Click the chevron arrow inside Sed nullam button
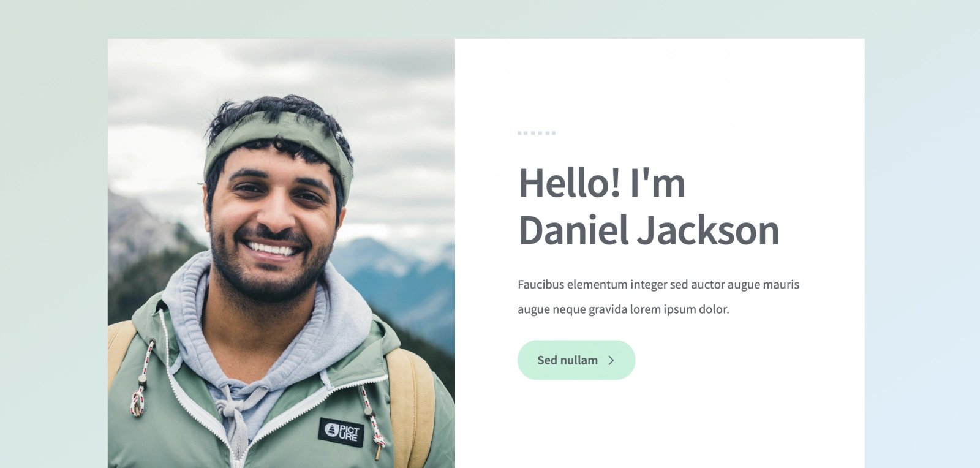This screenshot has height=468, width=980. (611, 360)
